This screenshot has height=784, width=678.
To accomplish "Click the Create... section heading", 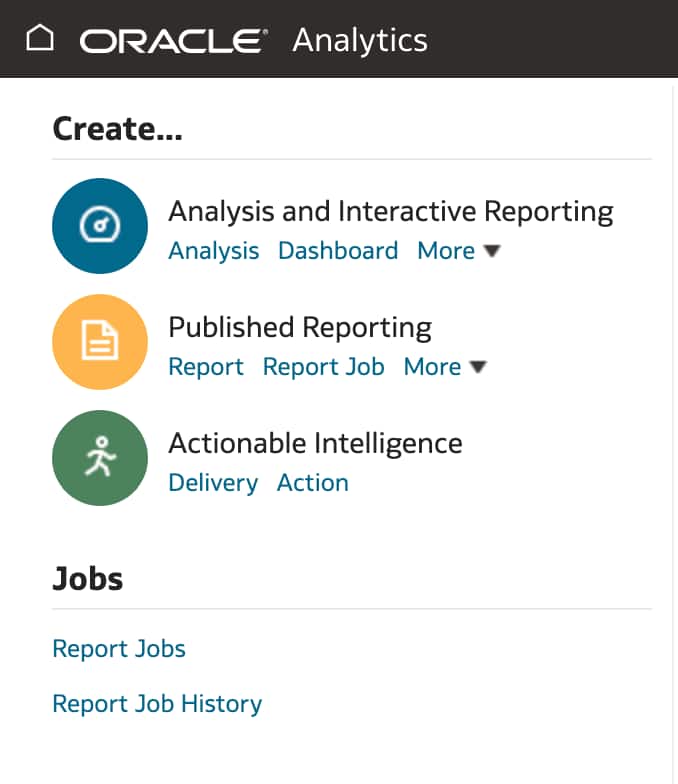I will (x=118, y=129).
